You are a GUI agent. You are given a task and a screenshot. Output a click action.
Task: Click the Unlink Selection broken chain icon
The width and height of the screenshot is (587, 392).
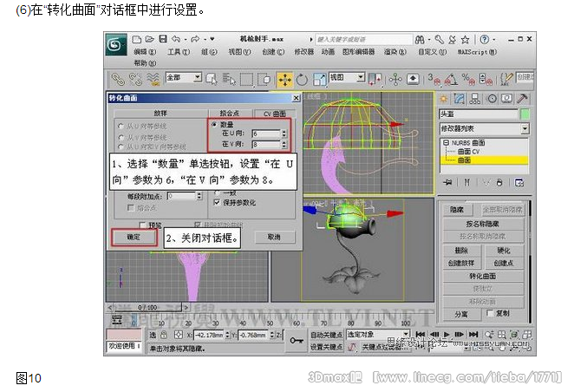[135, 80]
